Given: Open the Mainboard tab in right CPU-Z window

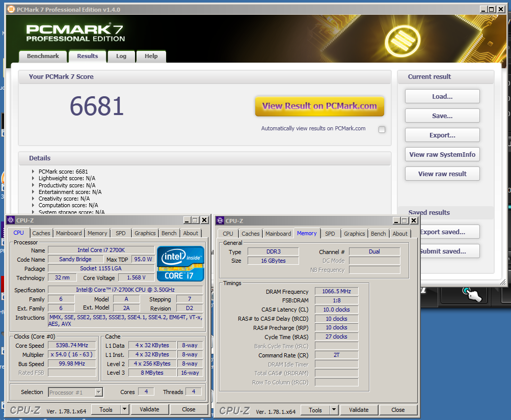Looking at the screenshot, I should point(278,234).
